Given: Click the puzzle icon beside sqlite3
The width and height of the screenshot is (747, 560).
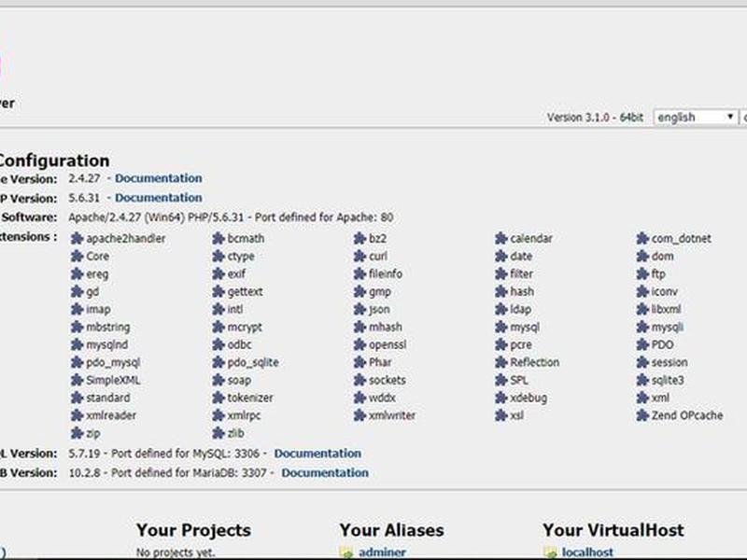Looking at the screenshot, I should pyautogui.click(x=642, y=380).
